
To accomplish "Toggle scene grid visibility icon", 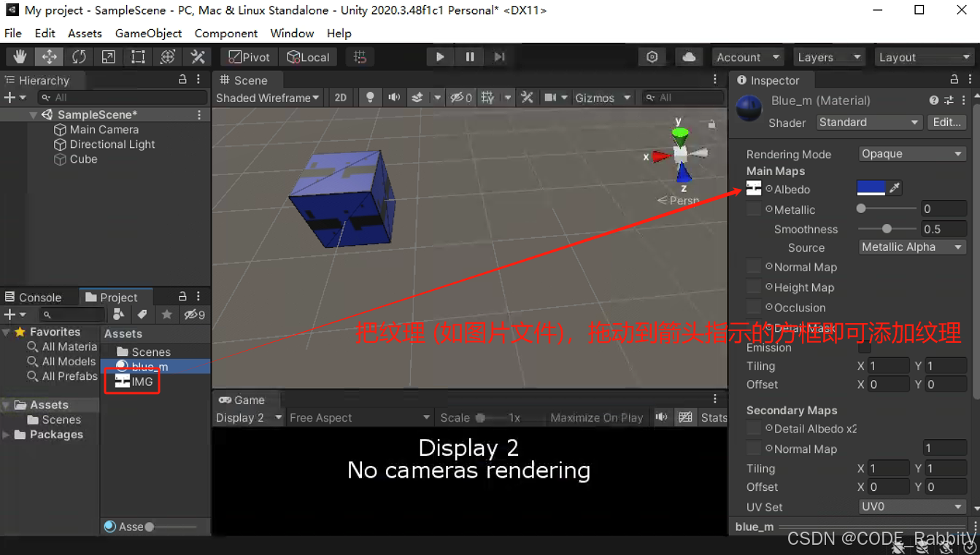I will pyautogui.click(x=487, y=98).
